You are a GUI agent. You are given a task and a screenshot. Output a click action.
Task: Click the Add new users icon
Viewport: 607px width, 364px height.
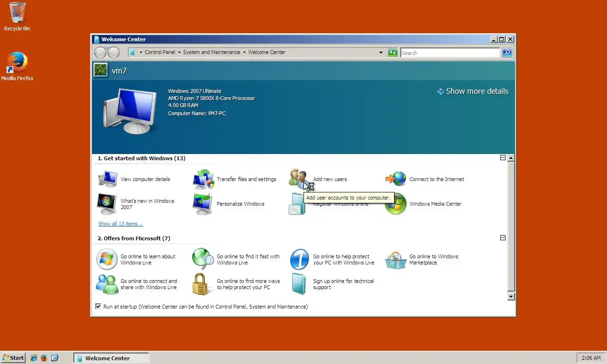[x=299, y=178]
